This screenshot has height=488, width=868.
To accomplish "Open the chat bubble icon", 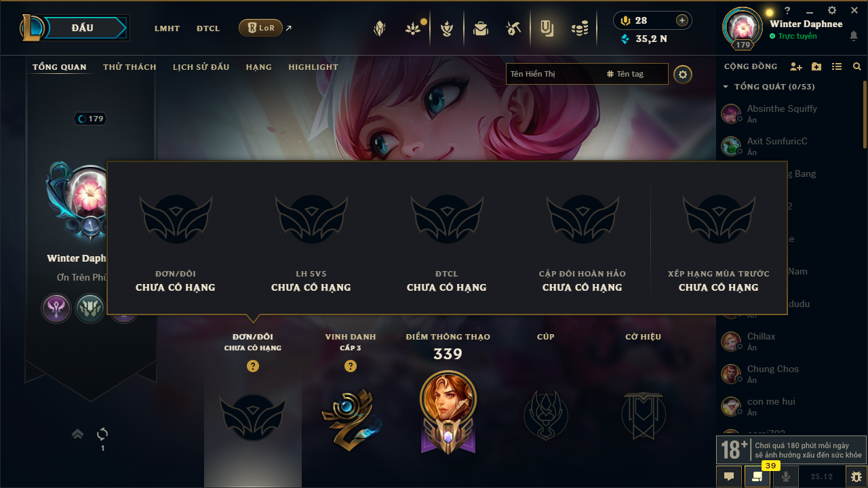I will (x=729, y=476).
